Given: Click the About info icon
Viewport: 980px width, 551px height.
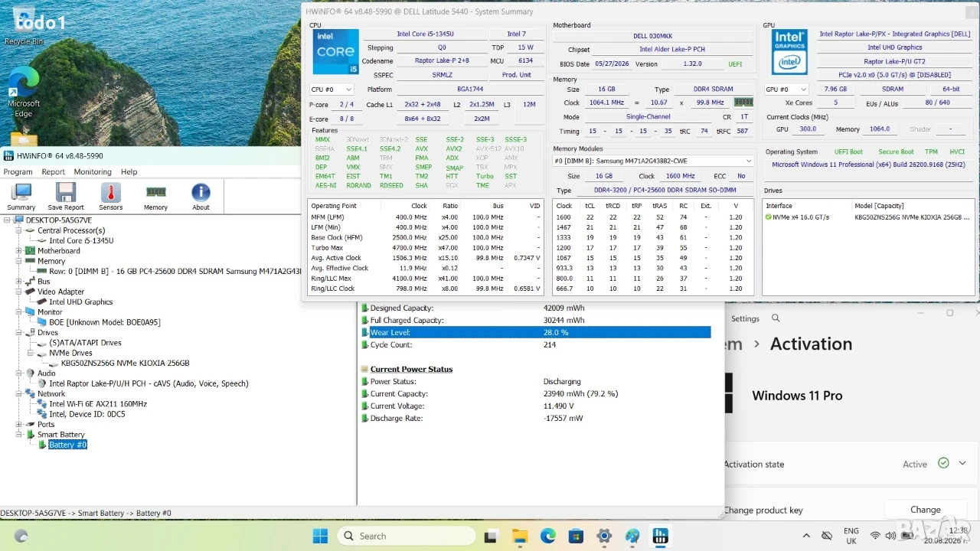Looking at the screenshot, I should pyautogui.click(x=201, y=196).
